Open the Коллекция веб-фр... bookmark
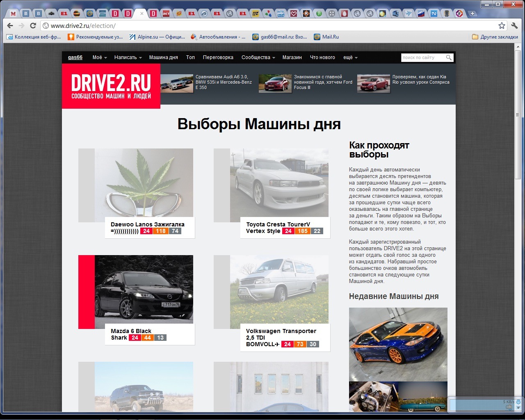The image size is (525, 420). tap(34, 37)
